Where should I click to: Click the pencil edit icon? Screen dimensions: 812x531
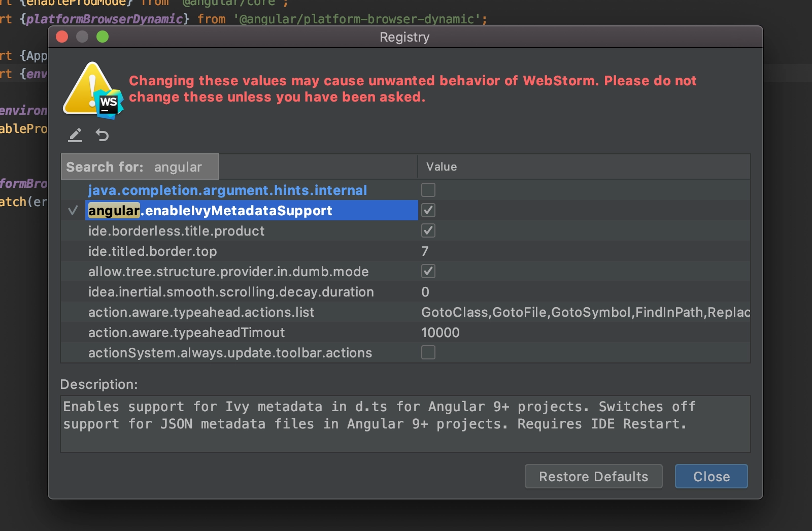coord(75,135)
